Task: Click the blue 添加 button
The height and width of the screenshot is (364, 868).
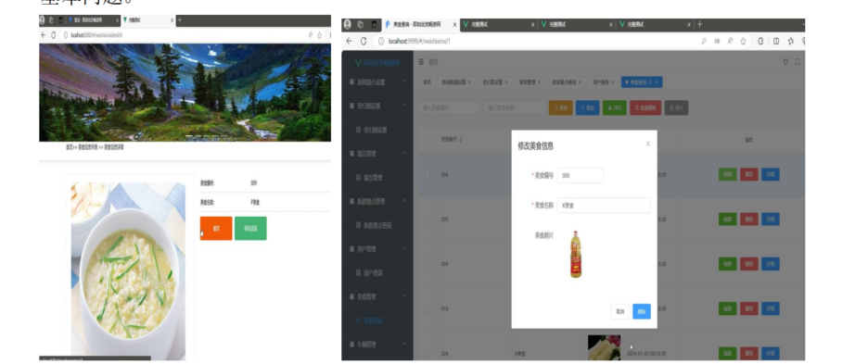Action: 587,107
